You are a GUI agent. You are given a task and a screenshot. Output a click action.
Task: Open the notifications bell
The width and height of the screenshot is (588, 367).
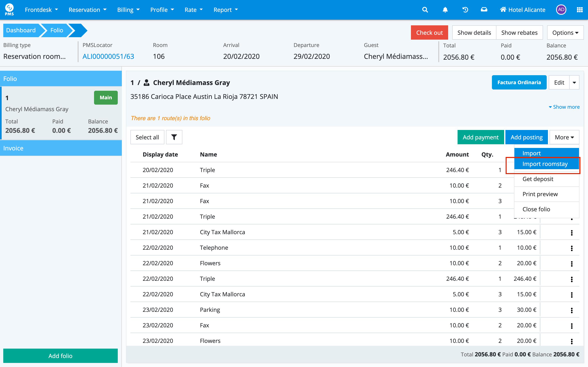(x=445, y=10)
